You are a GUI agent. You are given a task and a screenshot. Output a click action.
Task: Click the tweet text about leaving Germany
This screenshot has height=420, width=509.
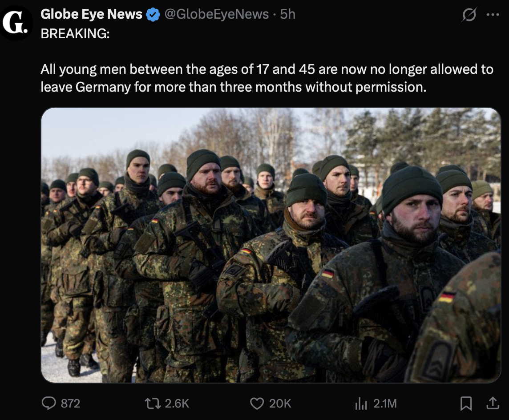[267, 78]
